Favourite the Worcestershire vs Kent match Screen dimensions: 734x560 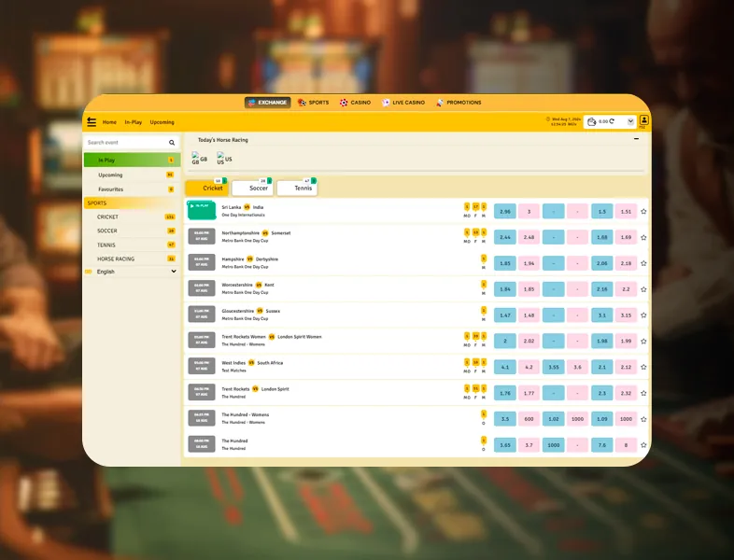(x=643, y=289)
